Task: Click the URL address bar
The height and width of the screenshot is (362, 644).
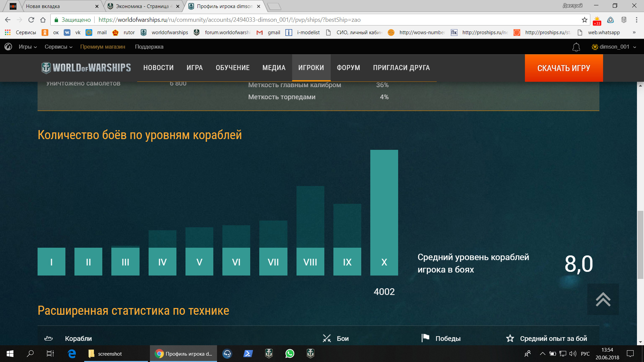Action: click(x=302, y=20)
